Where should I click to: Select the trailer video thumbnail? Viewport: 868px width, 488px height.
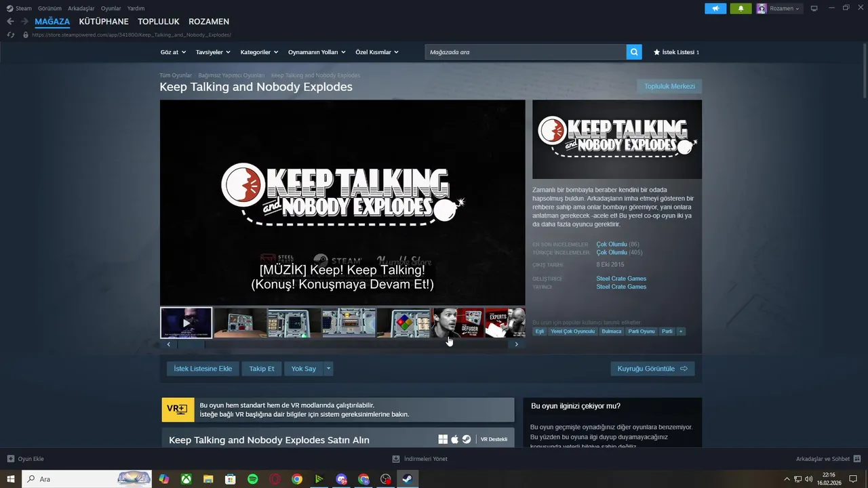pyautogui.click(x=186, y=323)
